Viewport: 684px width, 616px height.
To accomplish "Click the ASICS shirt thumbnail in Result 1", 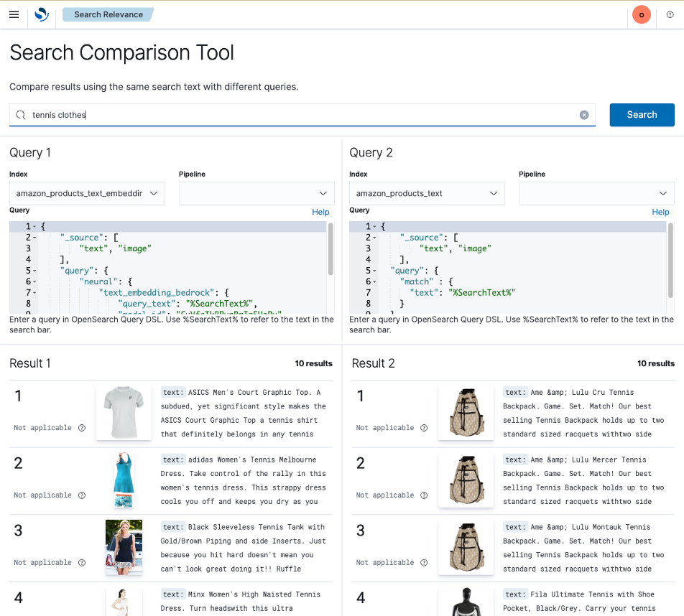I will (124, 413).
